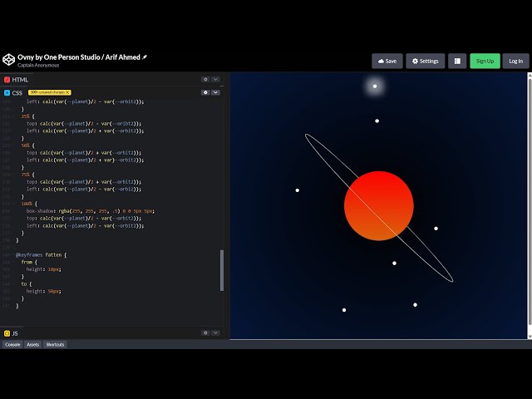Click the top line containing the misspelled '--oribt2'
The height and width of the screenshot is (399, 532).
tap(84, 124)
